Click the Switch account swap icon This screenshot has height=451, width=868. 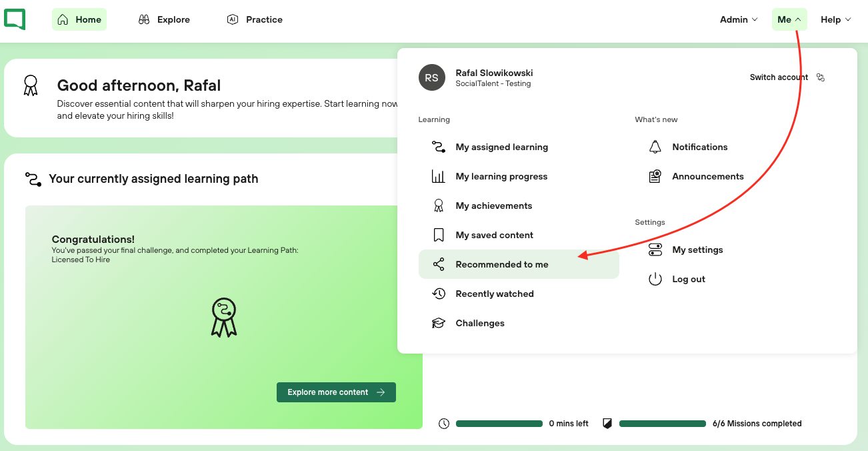(821, 77)
